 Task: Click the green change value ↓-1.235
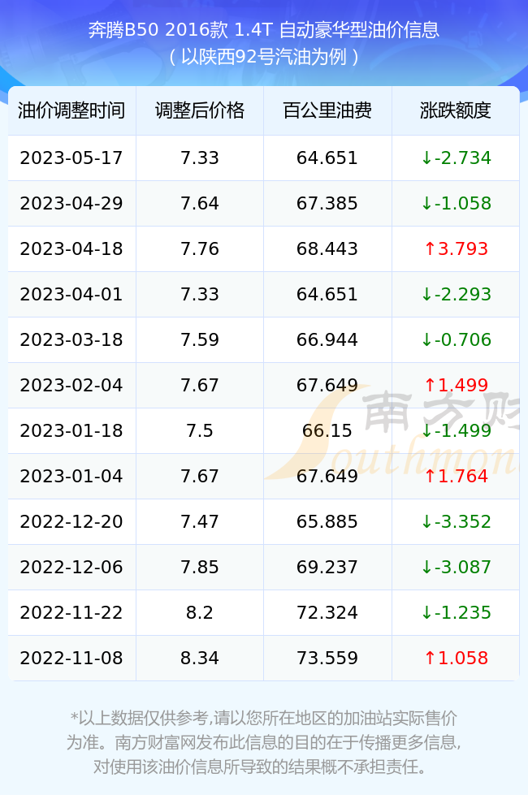(x=456, y=613)
